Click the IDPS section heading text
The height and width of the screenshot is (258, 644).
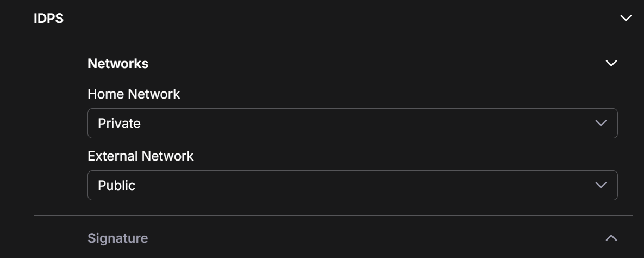pos(48,19)
